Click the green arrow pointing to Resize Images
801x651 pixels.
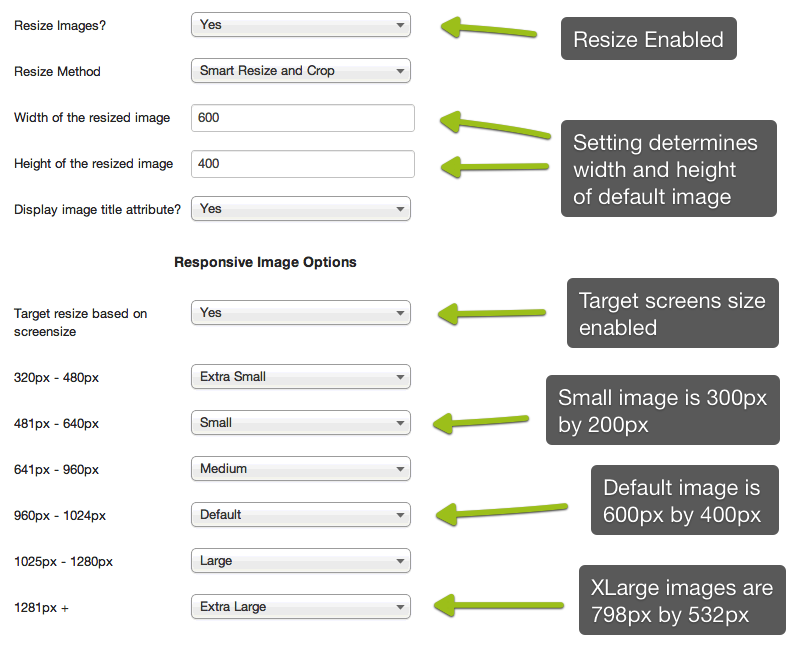(x=488, y=28)
